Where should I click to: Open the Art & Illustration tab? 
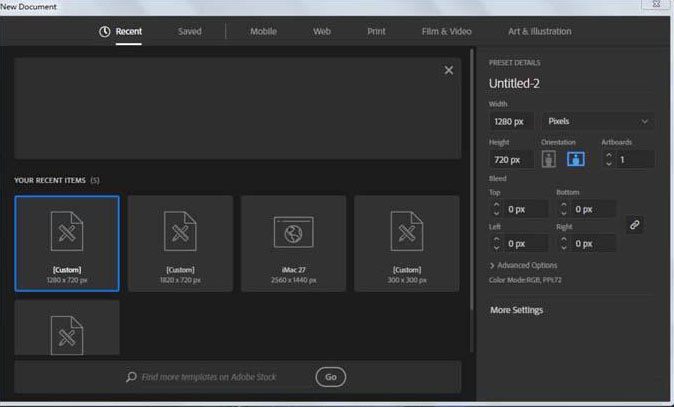(539, 31)
